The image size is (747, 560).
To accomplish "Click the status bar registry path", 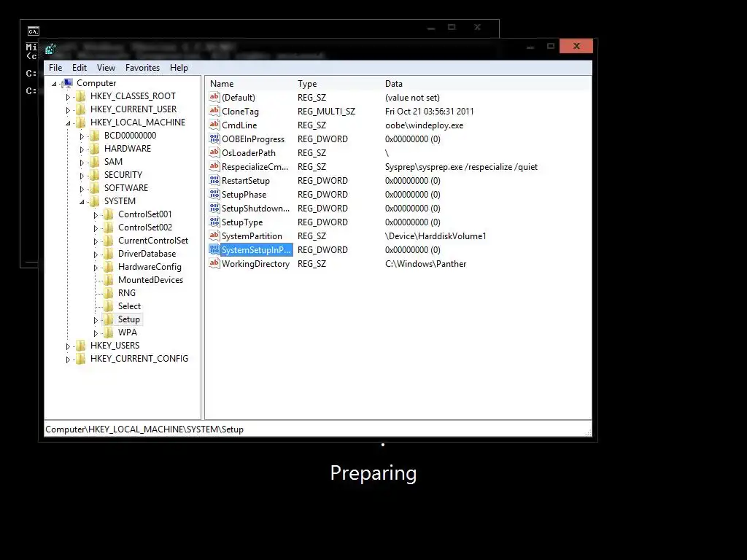I will [x=144, y=429].
